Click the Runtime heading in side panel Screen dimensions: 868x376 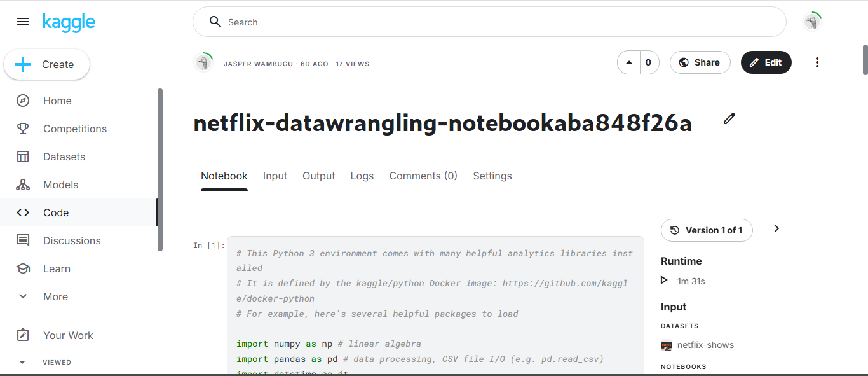(681, 261)
